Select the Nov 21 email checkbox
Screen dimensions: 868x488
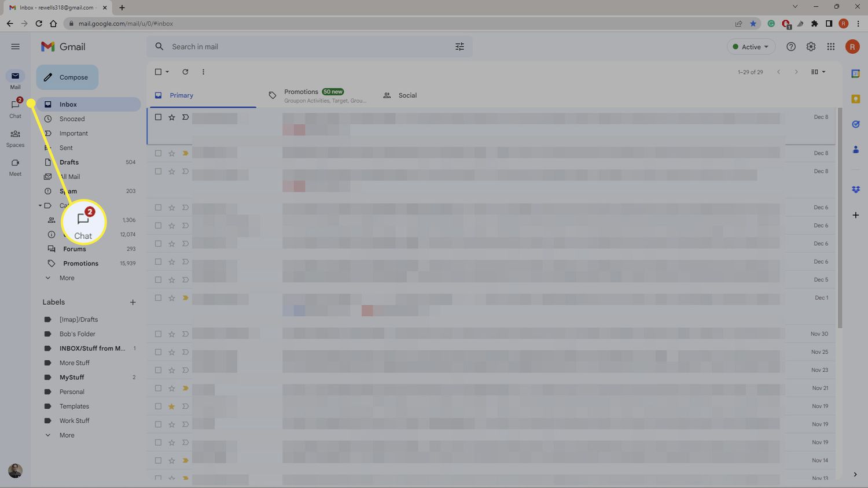pyautogui.click(x=158, y=388)
